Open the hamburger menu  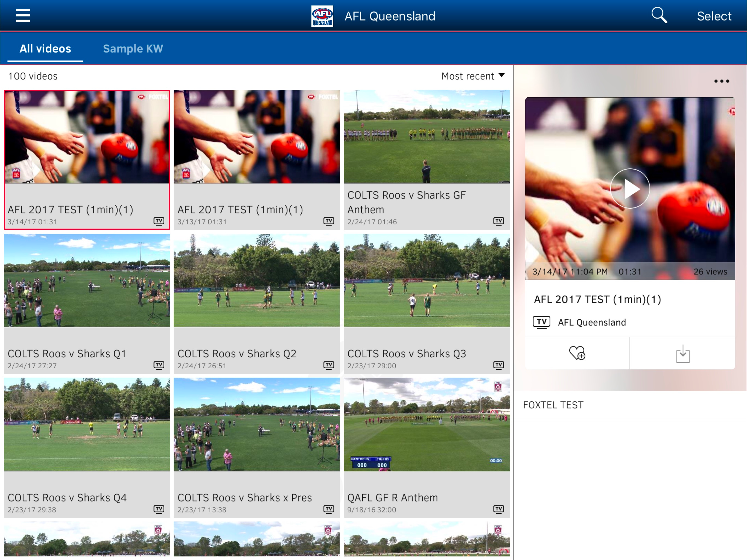23,16
